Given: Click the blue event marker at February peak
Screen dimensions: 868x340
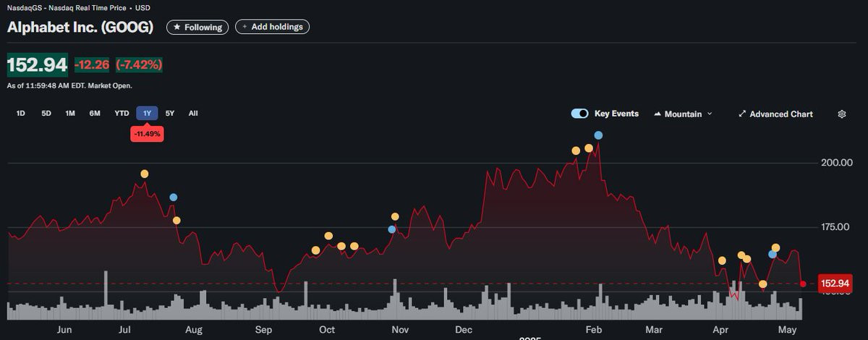Looking at the screenshot, I should (x=598, y=135).
